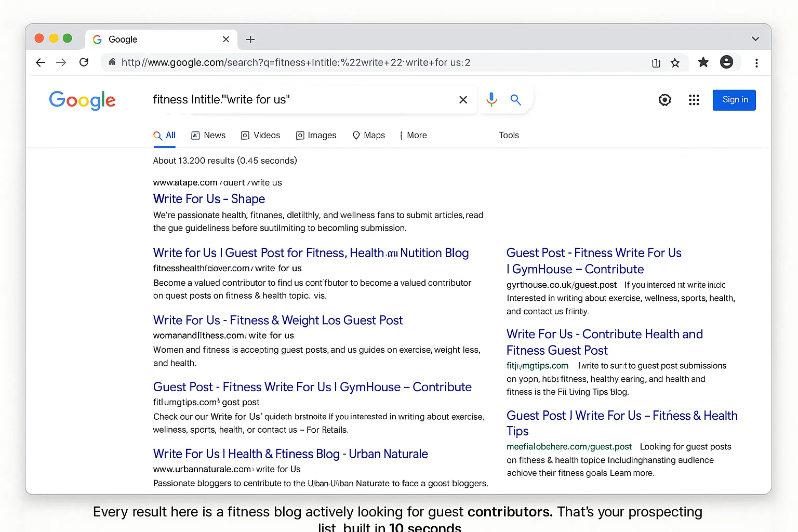Click the browser back arrow

[x=40, y=62]
